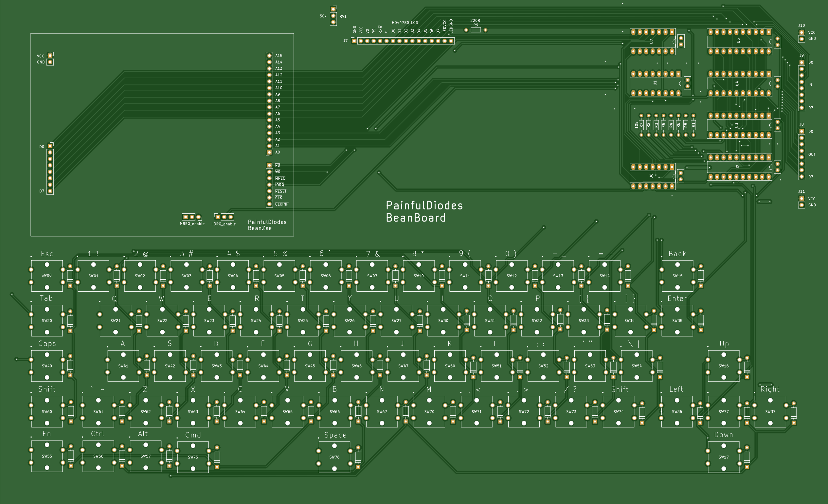The image size is (828, 504).
Task: Click the PainfulDiodes BeanBoard title text
Action: 424,211
